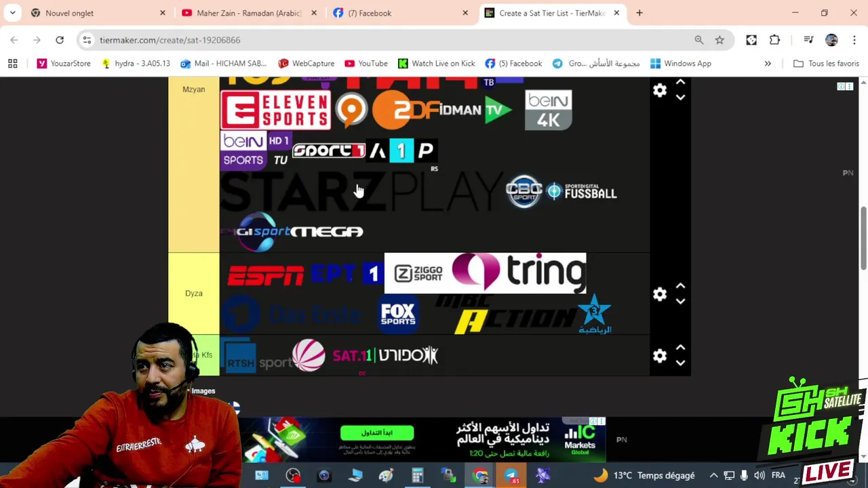Open the media controls icon
This screenshot has height=488, width=868.
[808, 40]
